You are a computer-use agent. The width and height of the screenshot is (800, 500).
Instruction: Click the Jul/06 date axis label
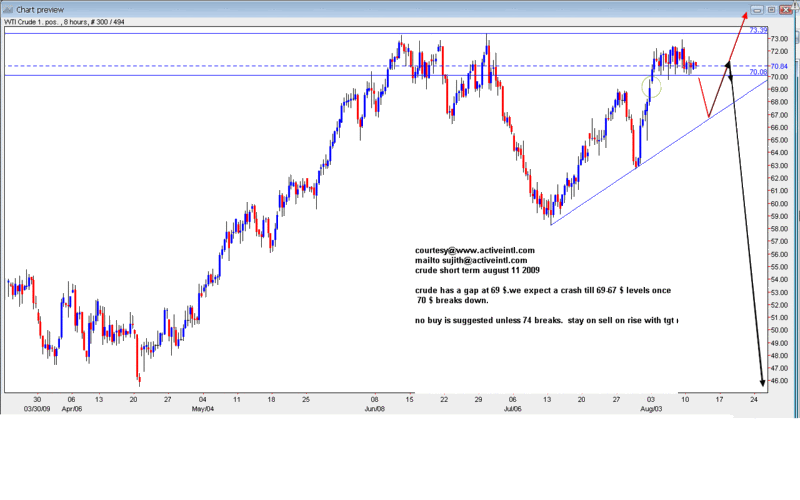pyautogui.click(x=513, y=409)
